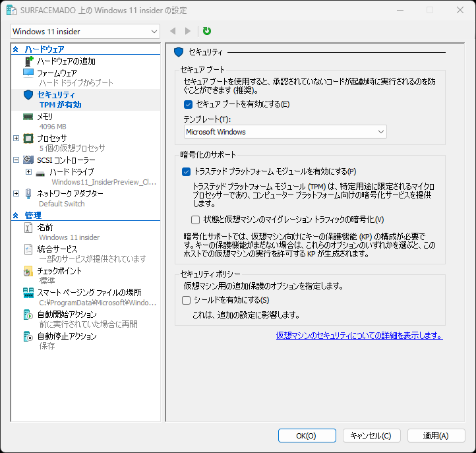The height and width of the screenshot is (453, 476).
Task: Enable 状態と仮想マシンのマイグレーション トラフィックの暗号化
Action: coord(196,220)
